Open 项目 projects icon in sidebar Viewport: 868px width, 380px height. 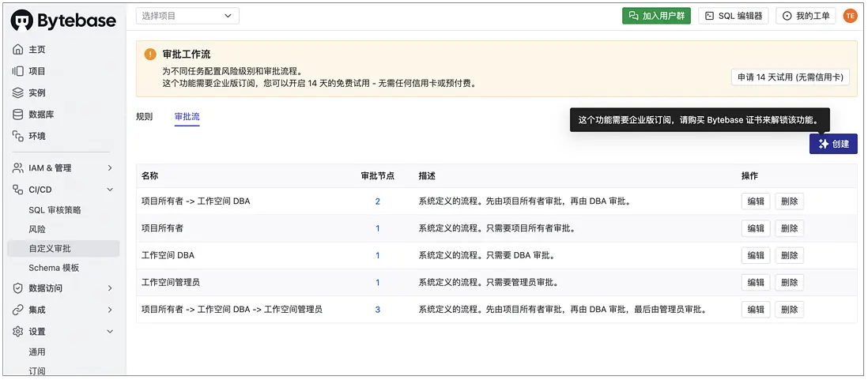click(x=17, y=71)
